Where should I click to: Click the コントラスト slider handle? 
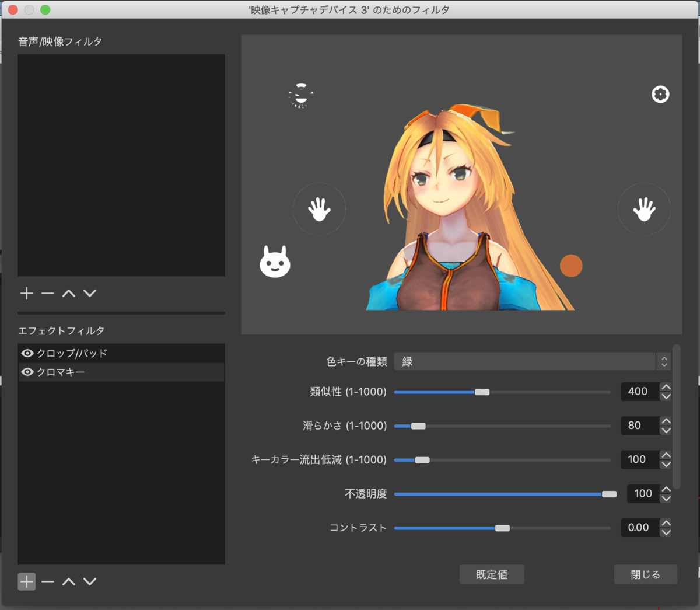[502, 528]
